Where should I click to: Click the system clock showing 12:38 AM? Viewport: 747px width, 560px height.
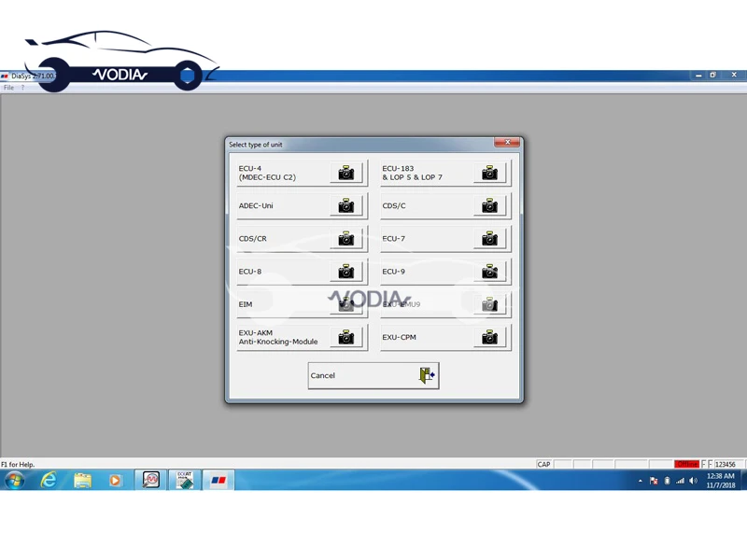tap(720, 481)
